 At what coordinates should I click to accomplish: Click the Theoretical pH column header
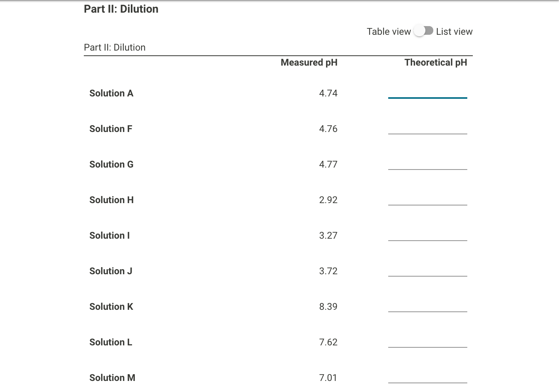(x=436, y=62)
